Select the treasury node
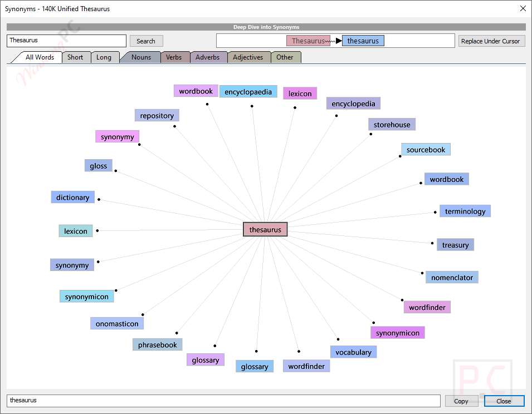Screen dimensions: 532x414 455,245
